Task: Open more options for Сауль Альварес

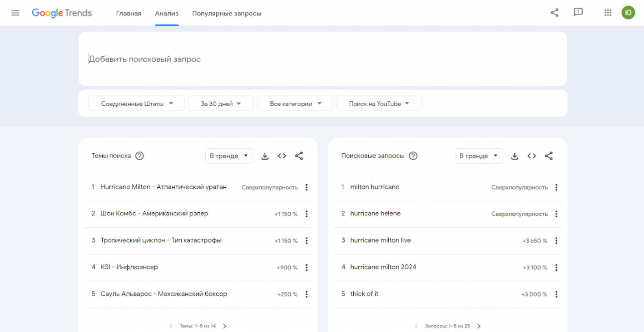Action: (x=307, y=294)
